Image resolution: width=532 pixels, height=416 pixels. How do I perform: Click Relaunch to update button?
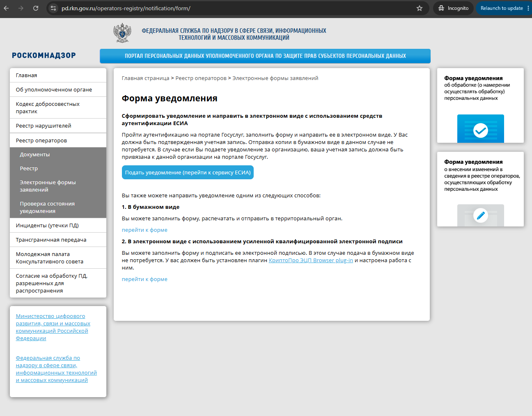pyautogui.click(x=502, y=8)
